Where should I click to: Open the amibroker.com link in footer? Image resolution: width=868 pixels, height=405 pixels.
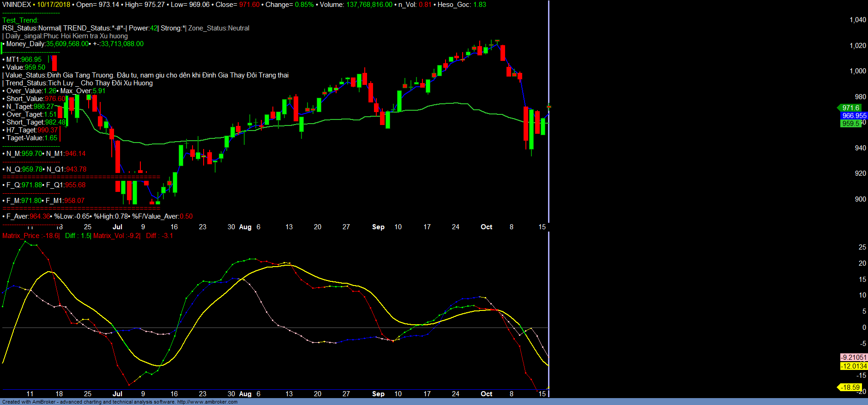207,402
